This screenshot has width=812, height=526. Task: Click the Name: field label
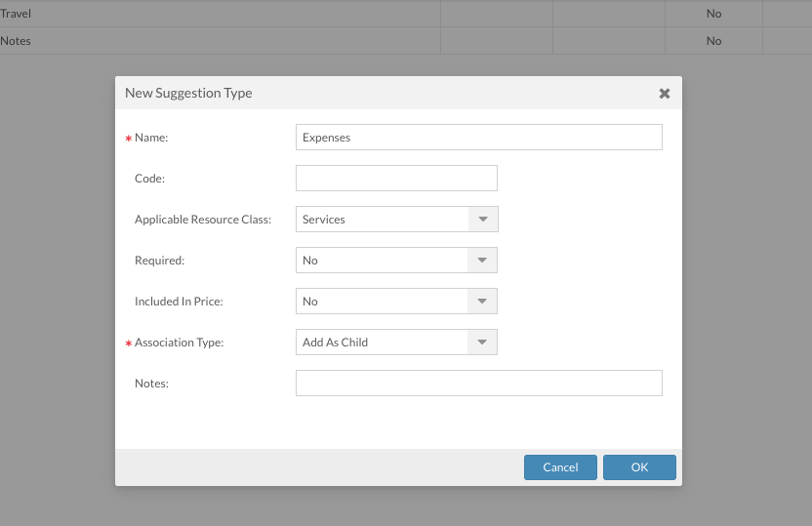[151, 138]
